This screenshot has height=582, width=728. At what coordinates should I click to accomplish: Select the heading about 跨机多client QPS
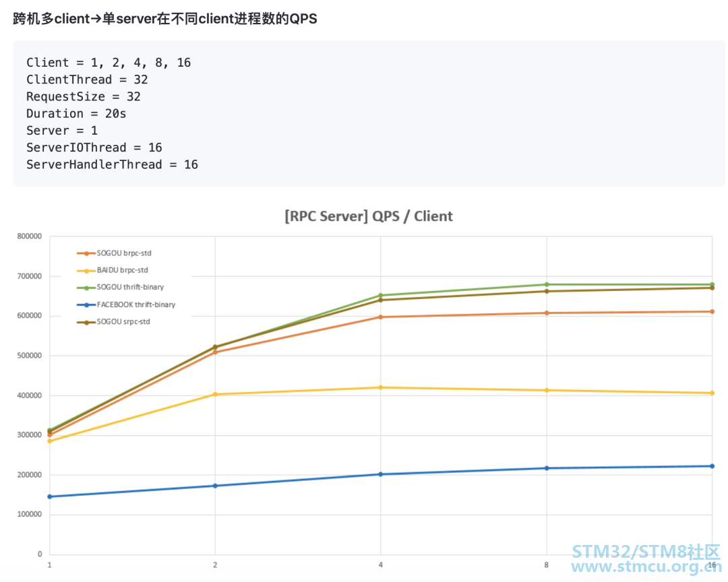[x=164, y=18]
